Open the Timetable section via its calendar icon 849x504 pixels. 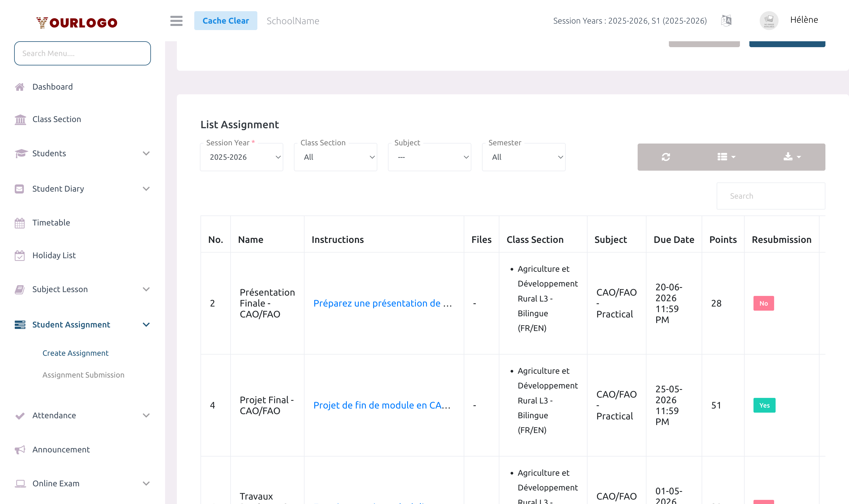20,223
